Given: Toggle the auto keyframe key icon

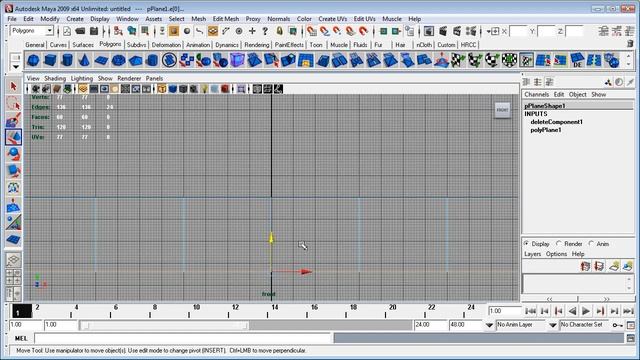Looking at the screenshot, I should click(x=618, y=325).
